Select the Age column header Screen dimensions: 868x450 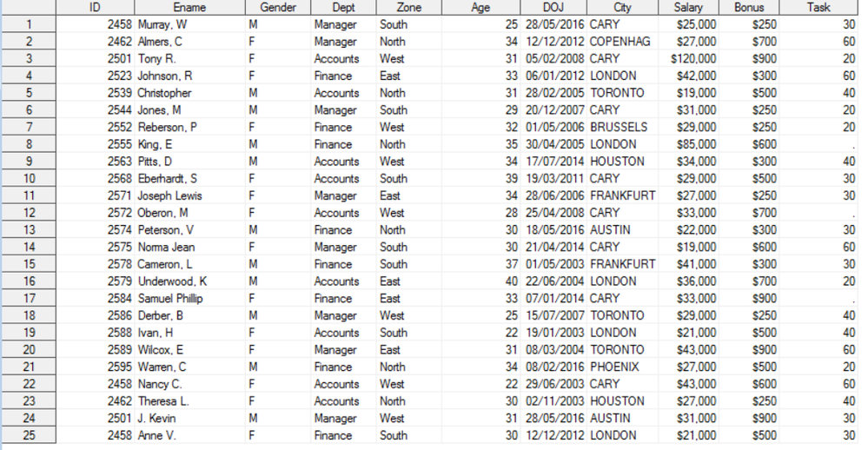[x=480, y=8]
